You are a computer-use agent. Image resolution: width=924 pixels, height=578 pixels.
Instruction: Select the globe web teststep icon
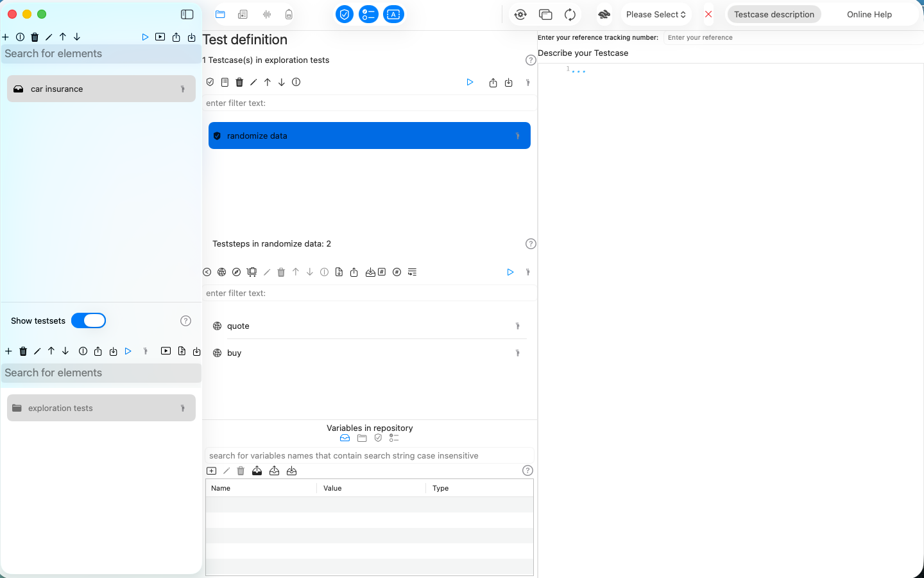click(221, 272)
